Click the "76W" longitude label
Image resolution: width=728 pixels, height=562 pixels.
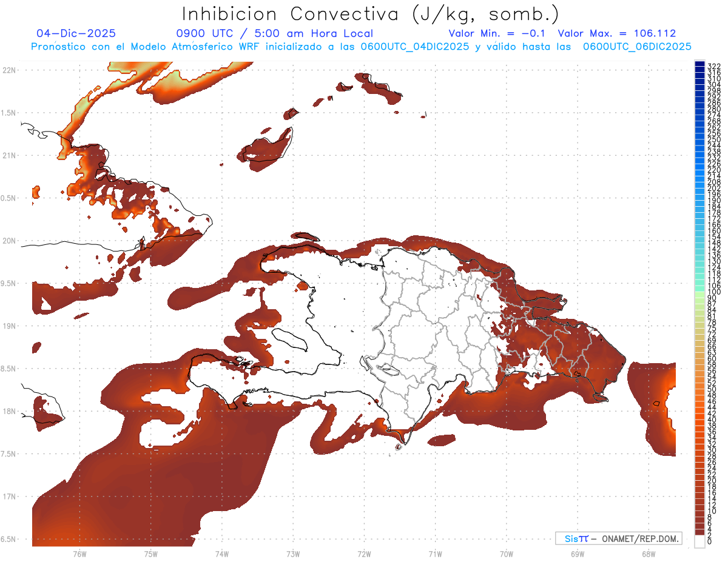pos(79,553)
